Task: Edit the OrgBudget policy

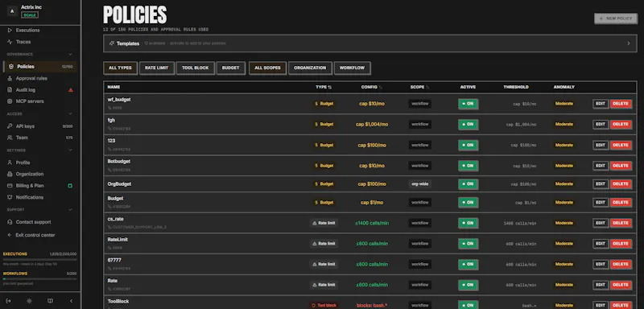Action: tap(601, 184)
